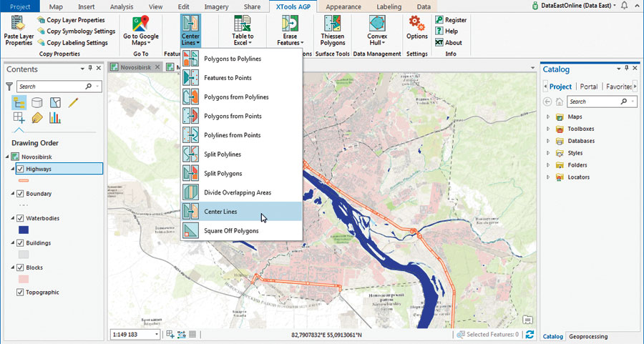Open the Analysis ribbon tab

coord(122,6)
